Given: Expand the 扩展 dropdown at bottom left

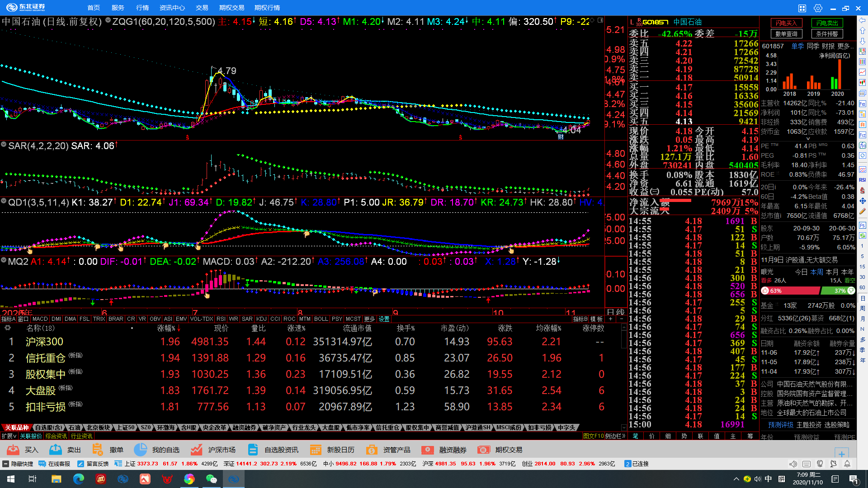Looking at the screenshot, I should tap(9, 436).
